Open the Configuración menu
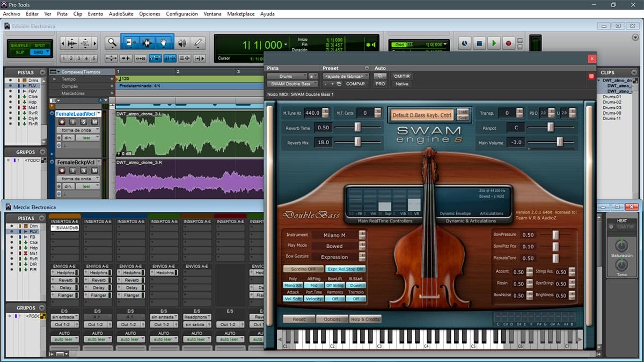 tap(182, 14)
